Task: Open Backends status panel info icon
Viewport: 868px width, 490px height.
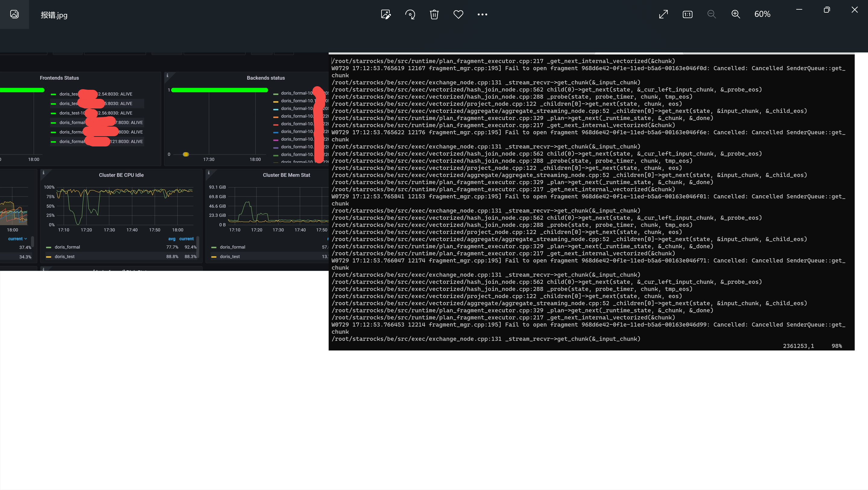Action: tap(167, 75)
